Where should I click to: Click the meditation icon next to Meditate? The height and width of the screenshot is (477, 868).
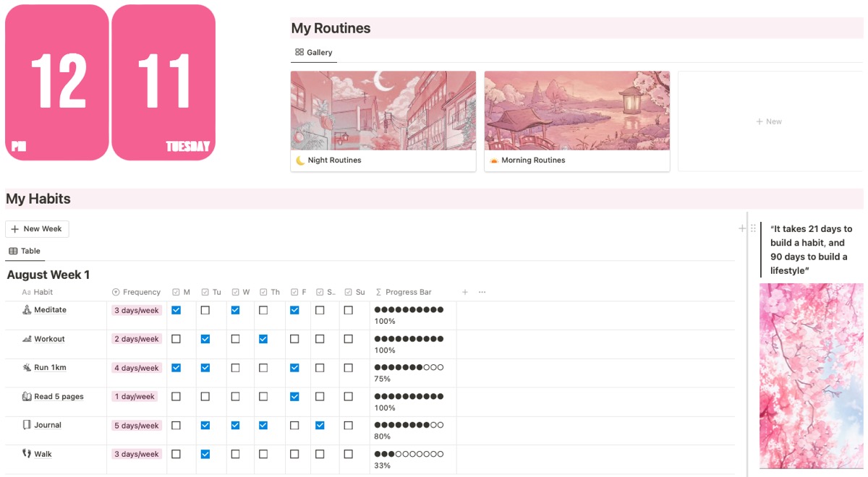(25, 309)
